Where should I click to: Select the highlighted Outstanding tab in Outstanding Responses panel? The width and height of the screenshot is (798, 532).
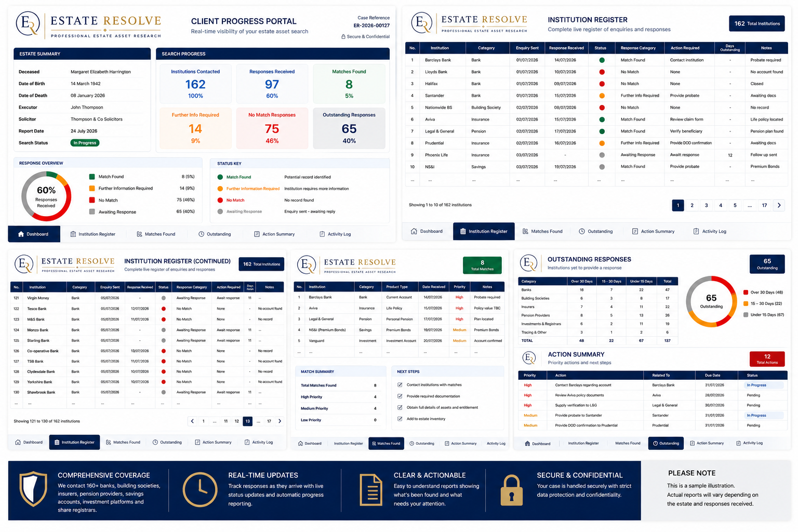[x=666, y=443]
